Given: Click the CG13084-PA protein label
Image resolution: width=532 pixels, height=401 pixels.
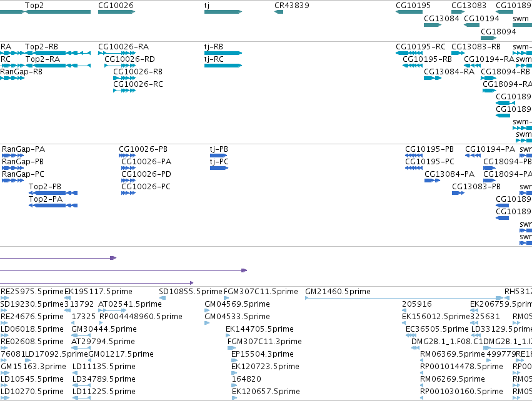Looking at the screenshot, I should [449, 174].
